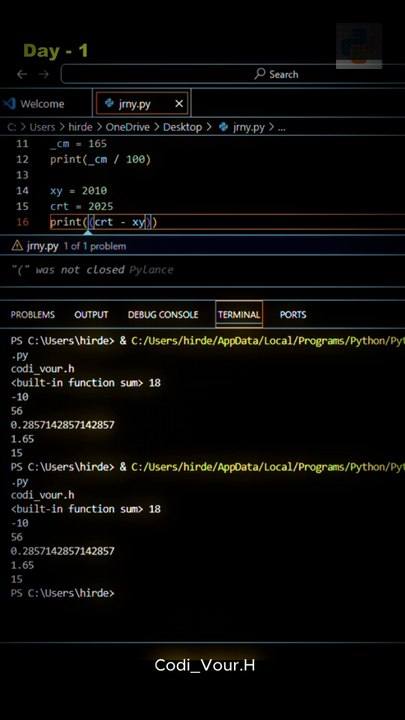Click the '"(" was not closed' error message

click(x=68, y=270)
